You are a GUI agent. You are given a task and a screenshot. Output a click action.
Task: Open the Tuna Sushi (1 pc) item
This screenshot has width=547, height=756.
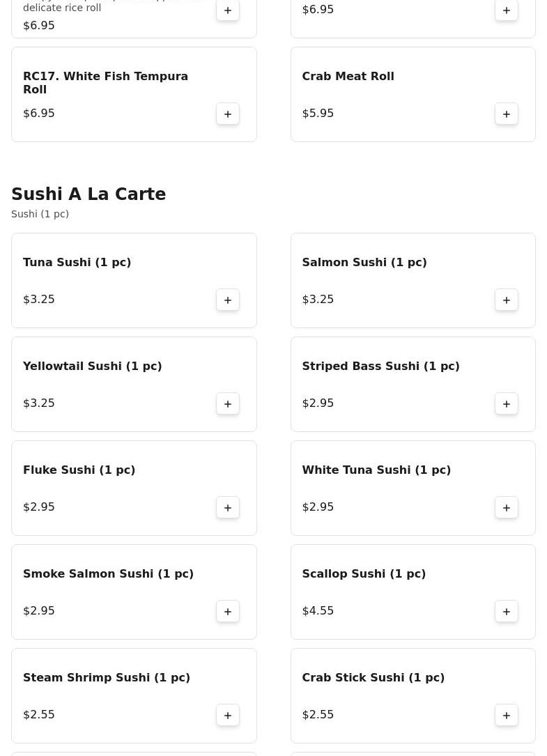pos(77,262)
